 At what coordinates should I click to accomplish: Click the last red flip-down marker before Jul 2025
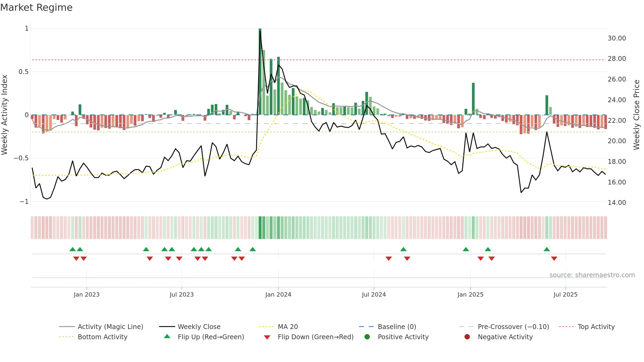point(554,258)
